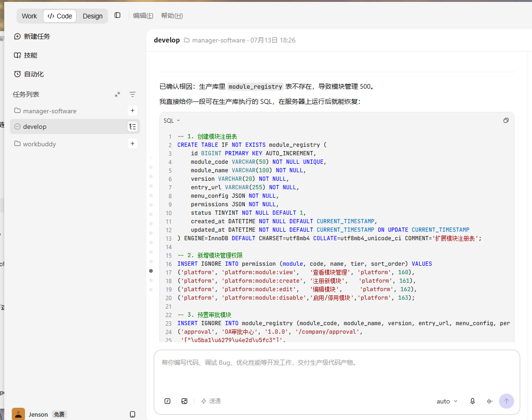Click the audio waveform icon
Viewport: 532px width, 420px height.
[489, 401]
